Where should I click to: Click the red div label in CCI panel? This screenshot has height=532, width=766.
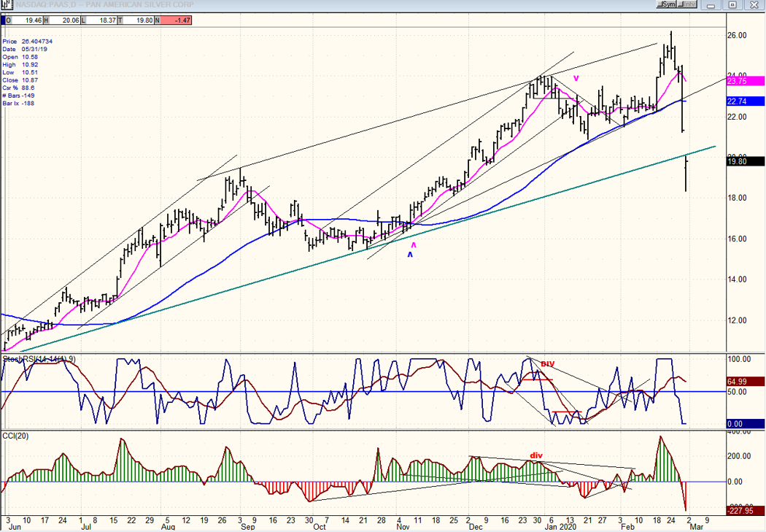coord(536,456)
